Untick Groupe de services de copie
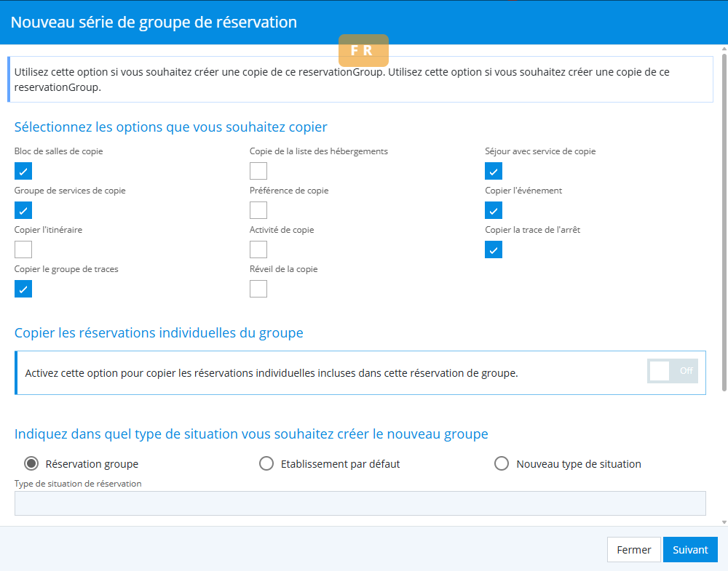728x571 pixels. [23, 211]
